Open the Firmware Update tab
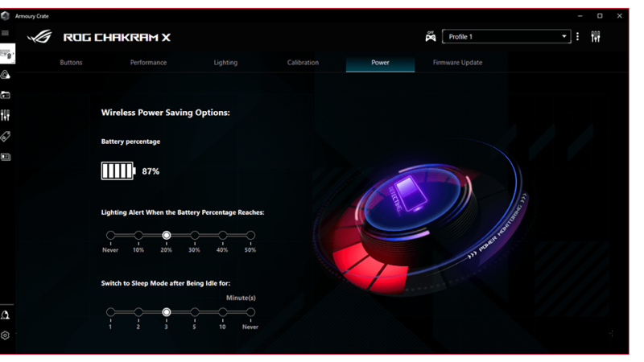 click(x=457, y=63)
